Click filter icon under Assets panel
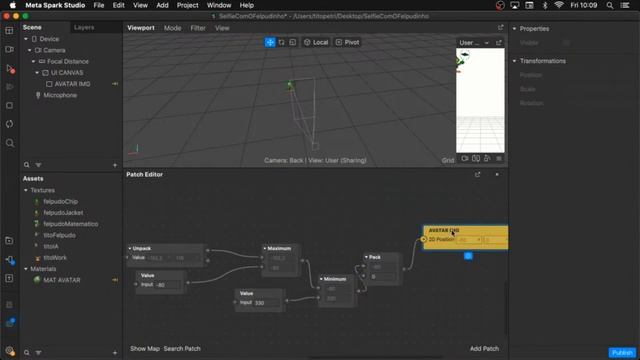This screenshot has width=640, height=360. coord(38,352)
